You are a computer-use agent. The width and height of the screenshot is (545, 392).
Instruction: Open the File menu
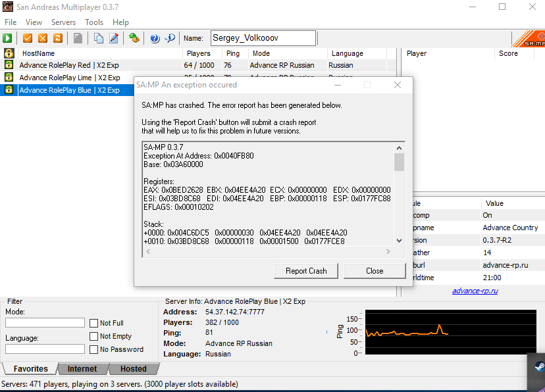tap(11, 22)
